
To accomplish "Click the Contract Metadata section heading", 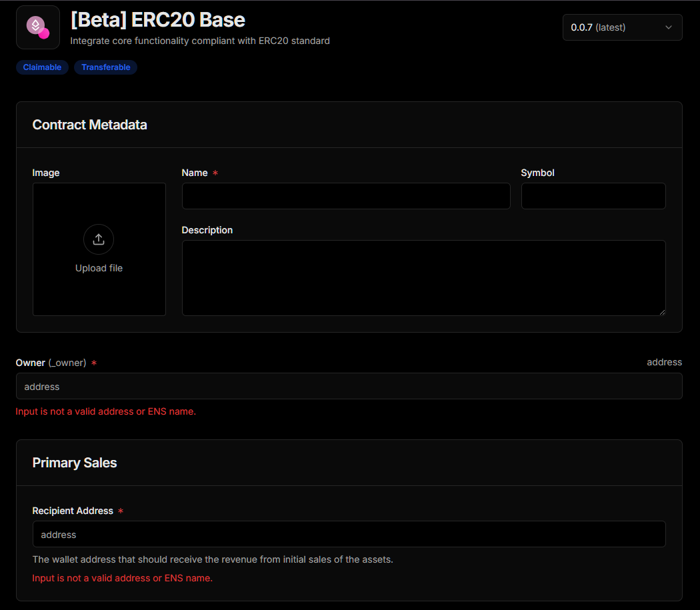I will tap(89, 125).
